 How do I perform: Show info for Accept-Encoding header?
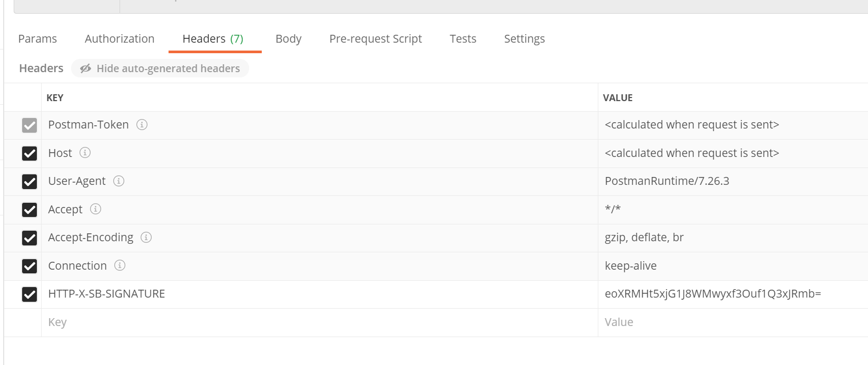[x=146, y=238]
